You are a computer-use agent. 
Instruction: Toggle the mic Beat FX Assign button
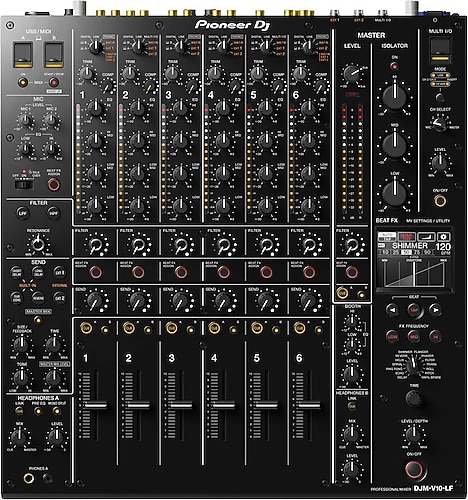pyautogui.click(x=54, y=184)
